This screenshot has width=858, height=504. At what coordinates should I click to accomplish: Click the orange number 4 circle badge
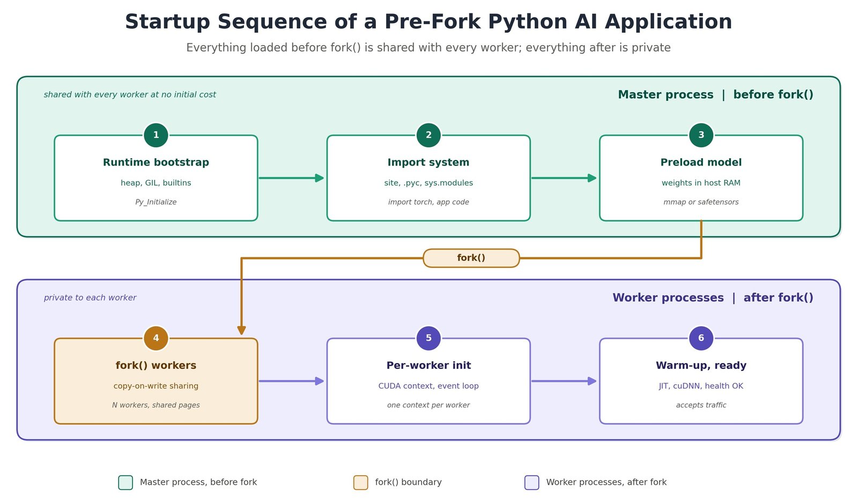pos(156,338)
